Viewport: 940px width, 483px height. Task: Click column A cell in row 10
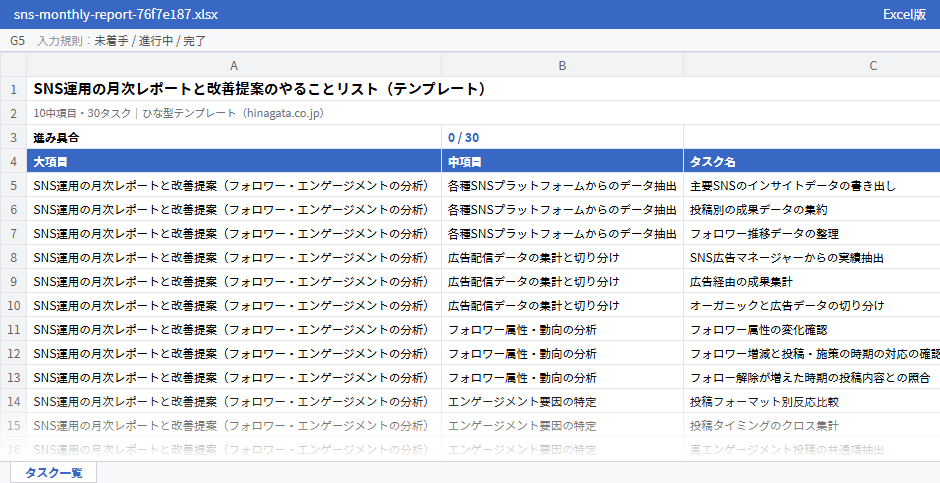(x=234, y=305)
